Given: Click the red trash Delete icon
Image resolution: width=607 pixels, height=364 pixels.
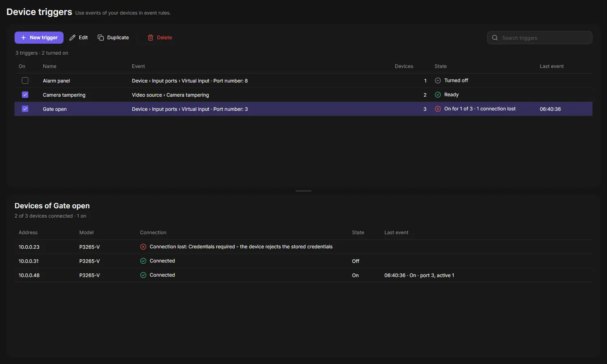Looking at the screenshot, I should [151, 38].
